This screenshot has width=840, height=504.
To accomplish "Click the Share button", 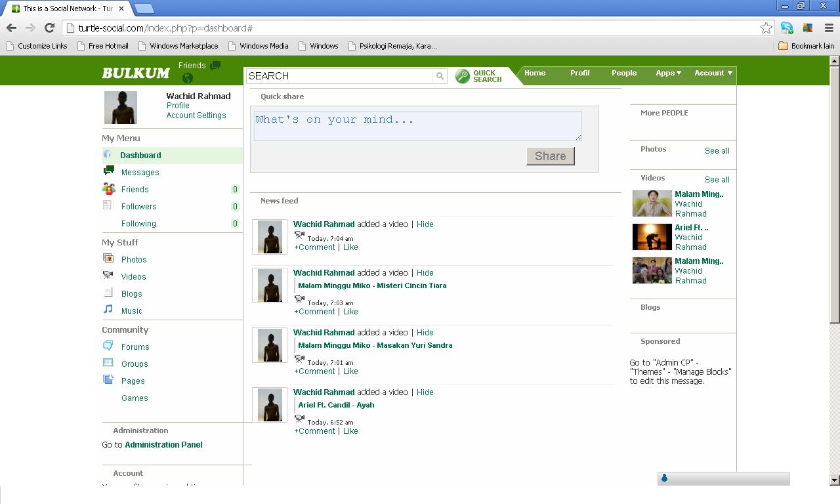I will 550,156.
